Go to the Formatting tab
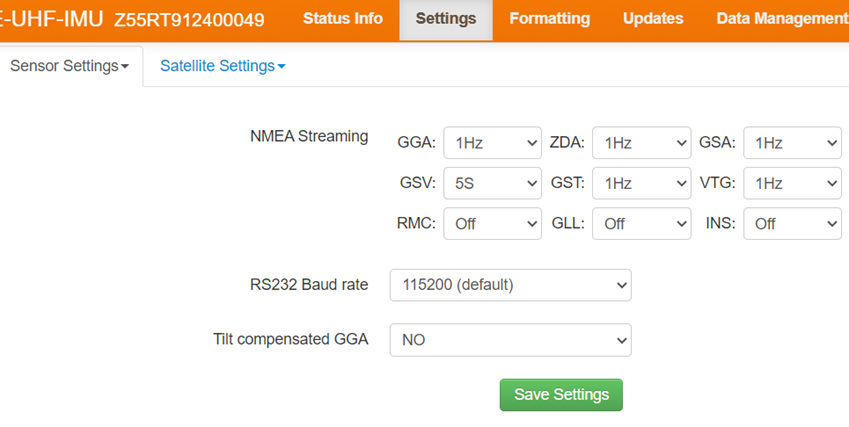The image size is (849, 427). coord(549,19)
